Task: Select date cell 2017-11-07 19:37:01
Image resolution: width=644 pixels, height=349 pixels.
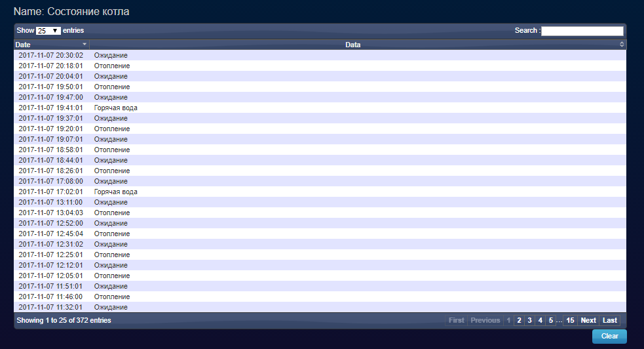Action: pyautogui.click(x=51, y=118)
